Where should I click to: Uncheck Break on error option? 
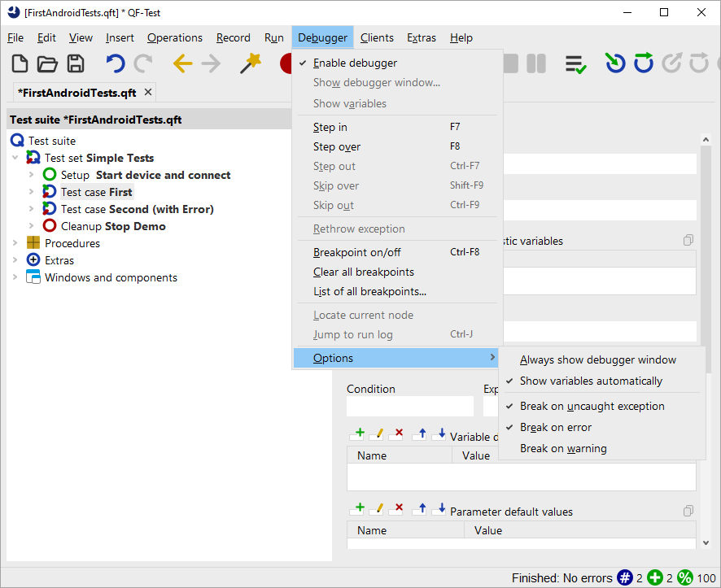click(556, 427)
